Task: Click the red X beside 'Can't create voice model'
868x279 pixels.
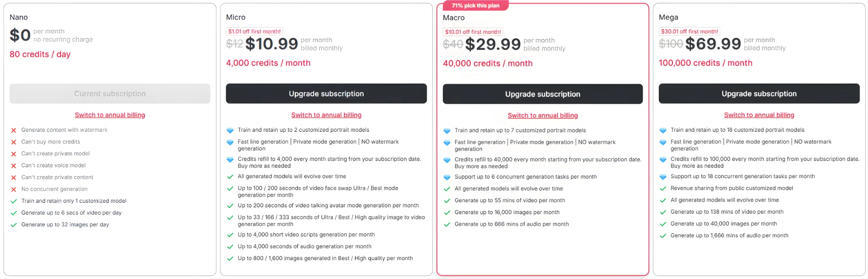Action: click(13, 166)
